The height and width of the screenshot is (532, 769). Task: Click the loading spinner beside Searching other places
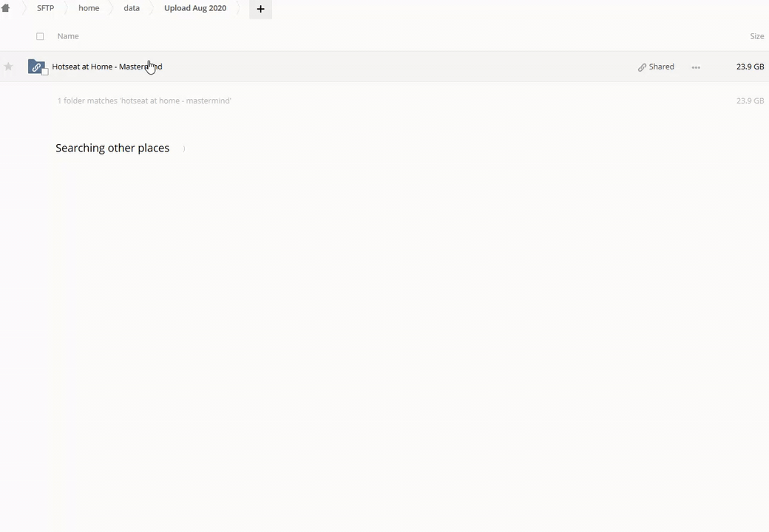[183, 149]
